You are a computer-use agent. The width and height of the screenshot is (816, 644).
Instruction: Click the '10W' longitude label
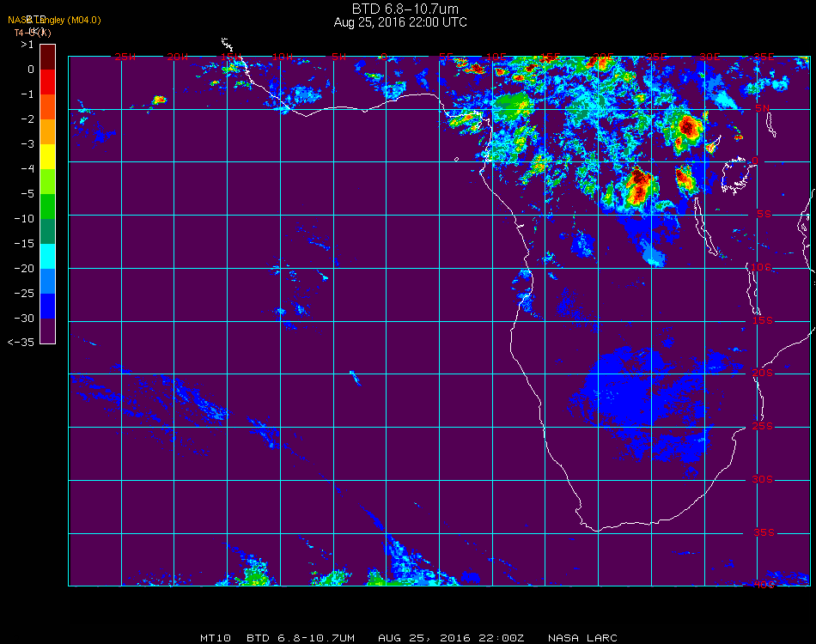point(283,57)
